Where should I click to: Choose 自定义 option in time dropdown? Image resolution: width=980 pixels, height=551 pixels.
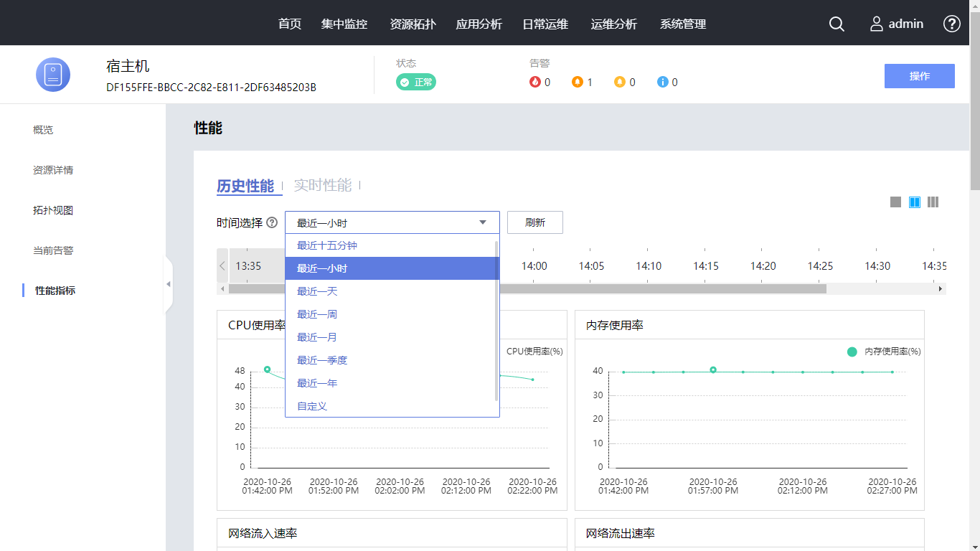[312, 406]
